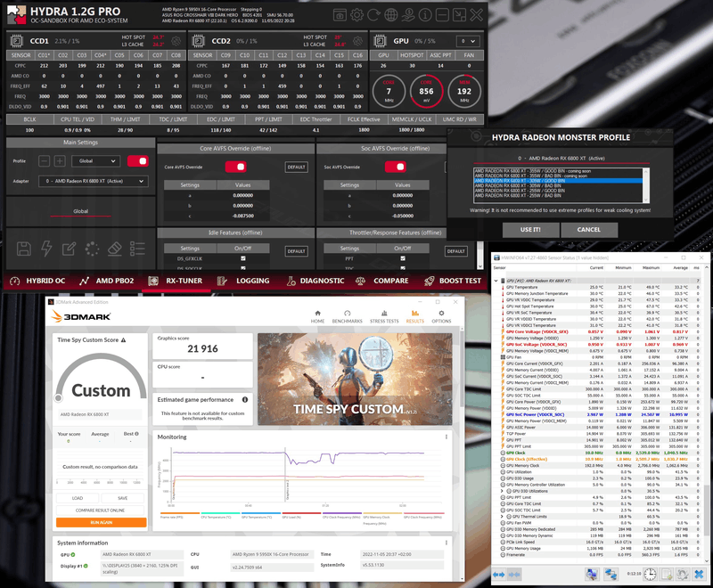Open the BOOST TEST tab
This screenshot has width=713, height=588.
point(453,281)
